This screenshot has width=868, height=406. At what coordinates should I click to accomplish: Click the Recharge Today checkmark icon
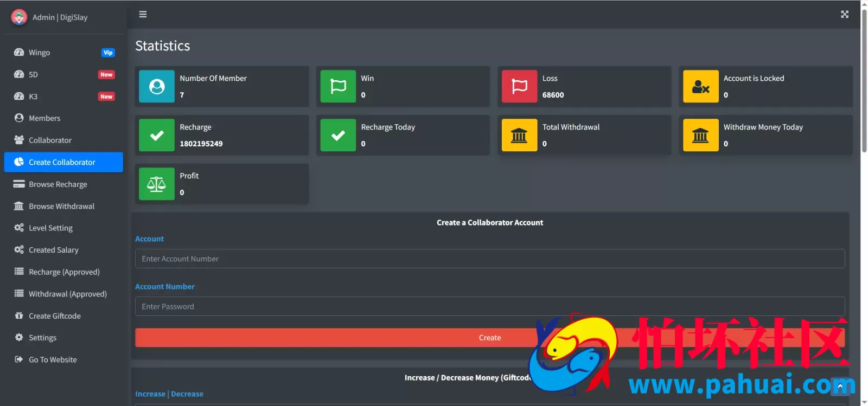tap(338, 136)
